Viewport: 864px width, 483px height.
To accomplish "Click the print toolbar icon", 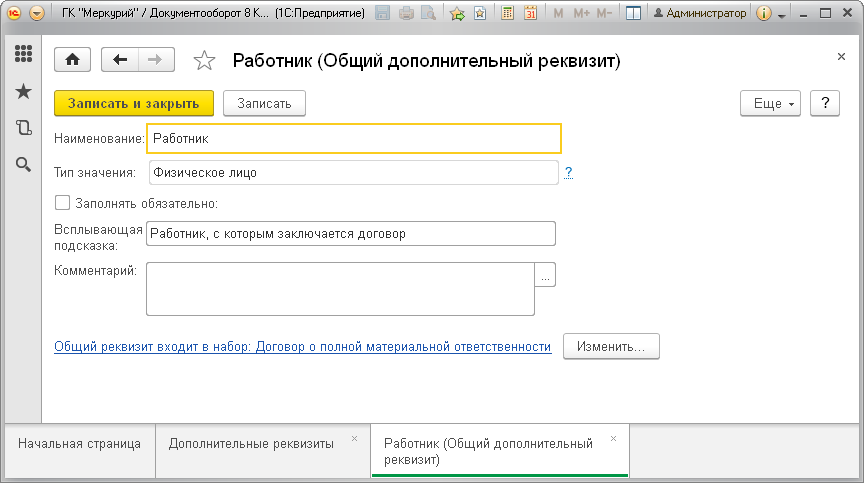I will coord(406,13).
